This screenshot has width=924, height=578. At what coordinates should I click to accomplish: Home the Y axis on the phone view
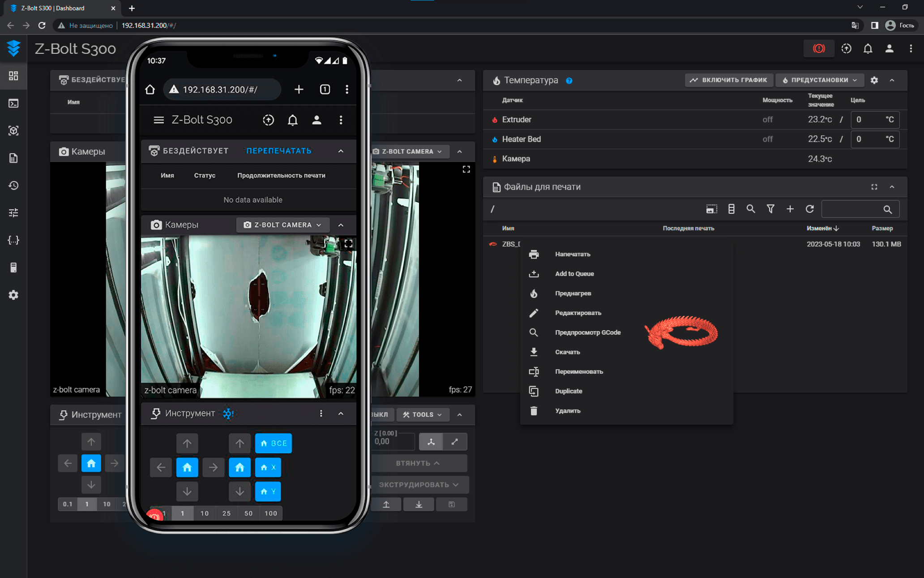click(x=268, y=492)
